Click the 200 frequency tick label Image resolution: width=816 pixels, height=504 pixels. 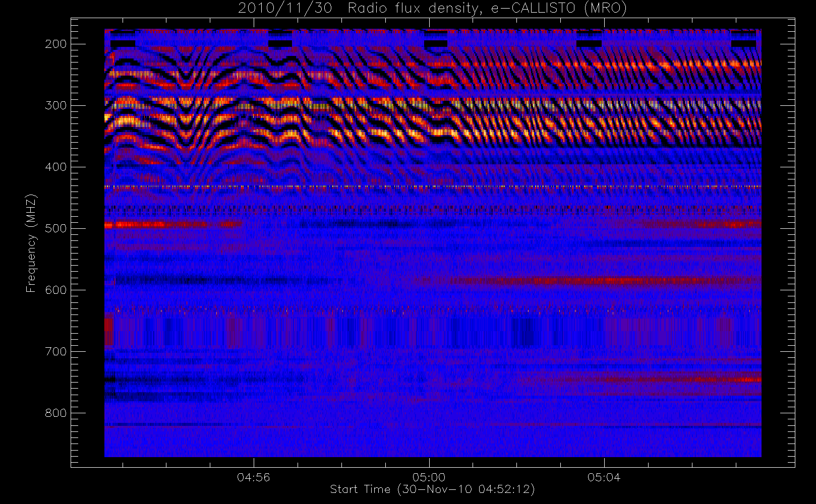click(56, 44)
